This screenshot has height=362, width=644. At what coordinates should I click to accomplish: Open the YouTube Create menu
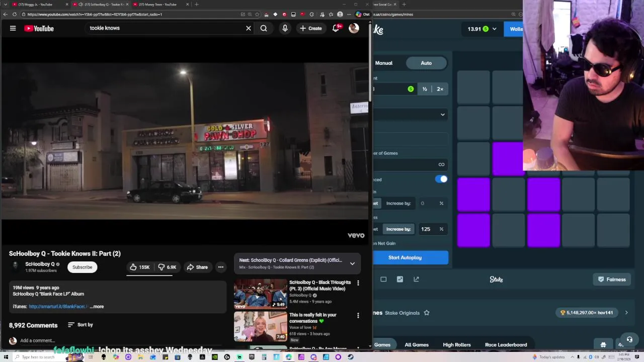(310, 28)
